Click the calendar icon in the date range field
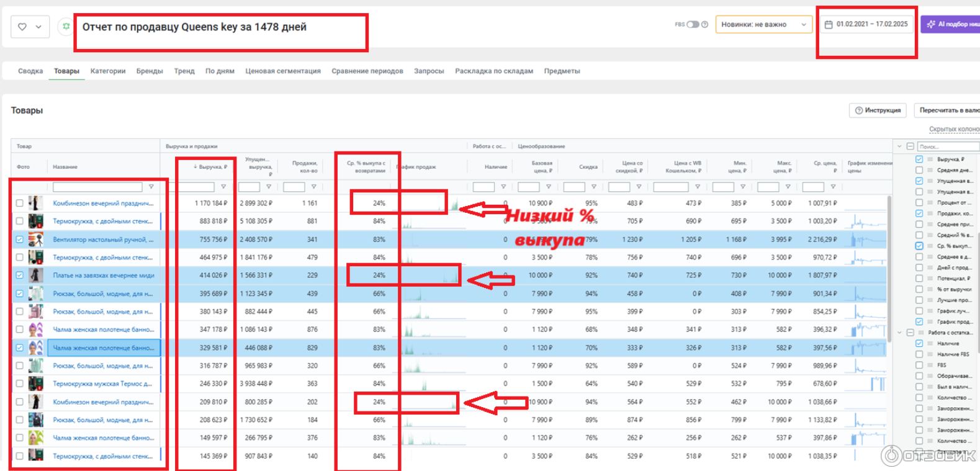 pyautogui.click(x=828, y=24)
